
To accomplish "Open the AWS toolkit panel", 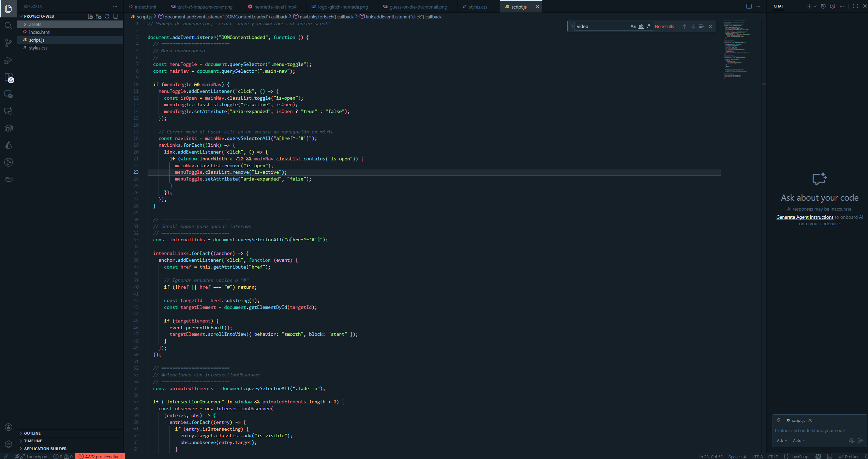I will (x=8, y=178).
